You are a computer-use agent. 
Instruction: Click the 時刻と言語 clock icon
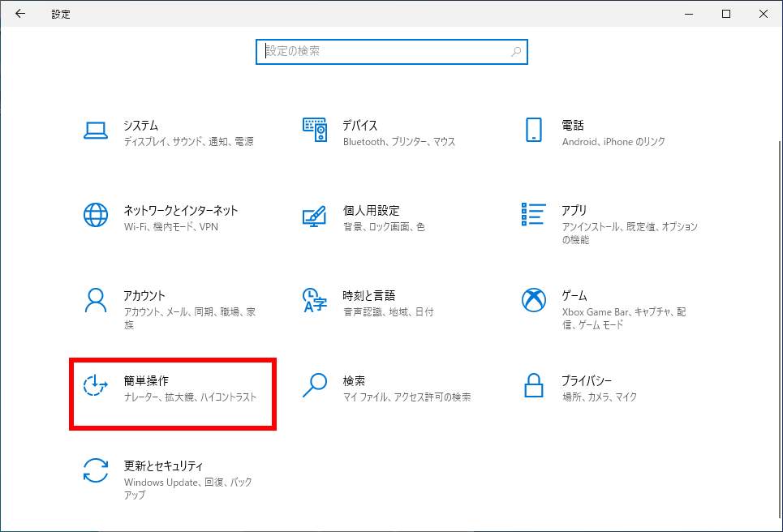[315, 300]
